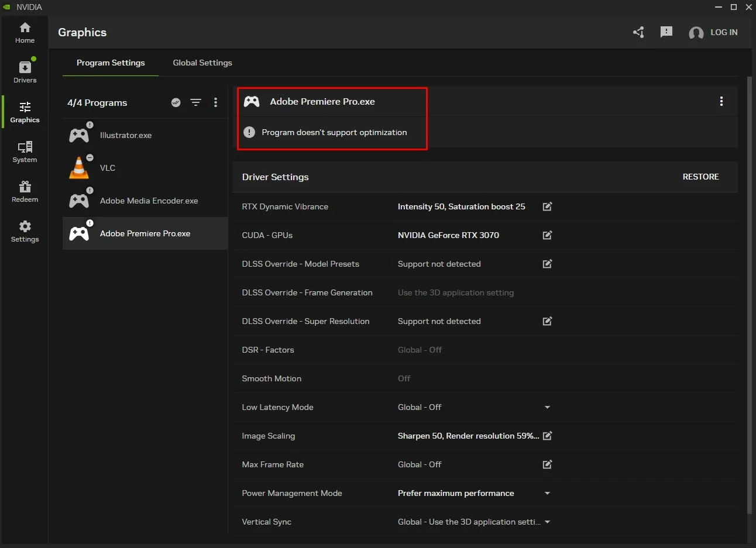Viewport: 756px width, 548px height.
Task: Click the Illustrator.exe gamepad icon
Action: click(x=79, y=136)
